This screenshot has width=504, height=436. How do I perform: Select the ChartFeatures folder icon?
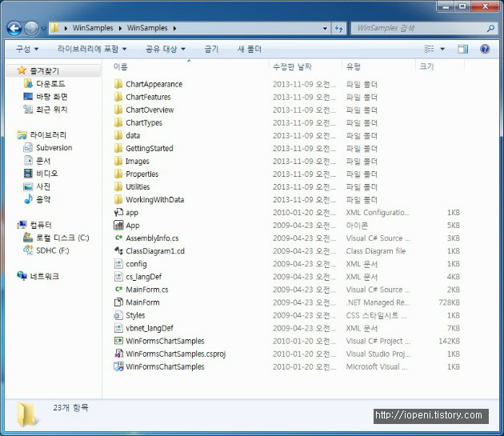(x=118, y=97)
